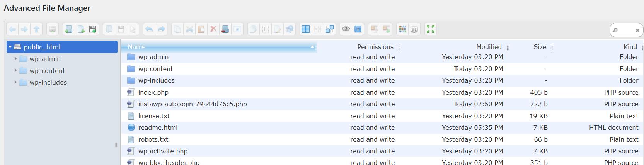Select the wp-content folder in file list

click(x=382, y=69)
